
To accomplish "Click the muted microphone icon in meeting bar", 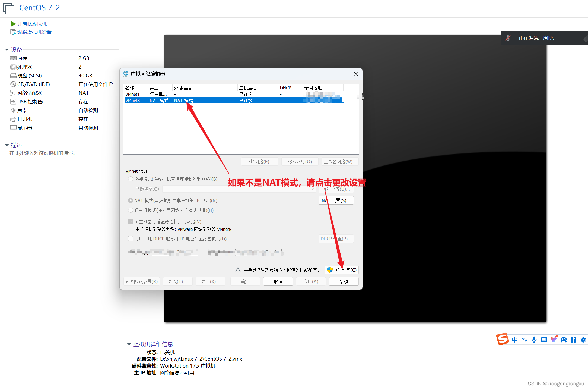I will pyautogui.click(x=508, y=38).
